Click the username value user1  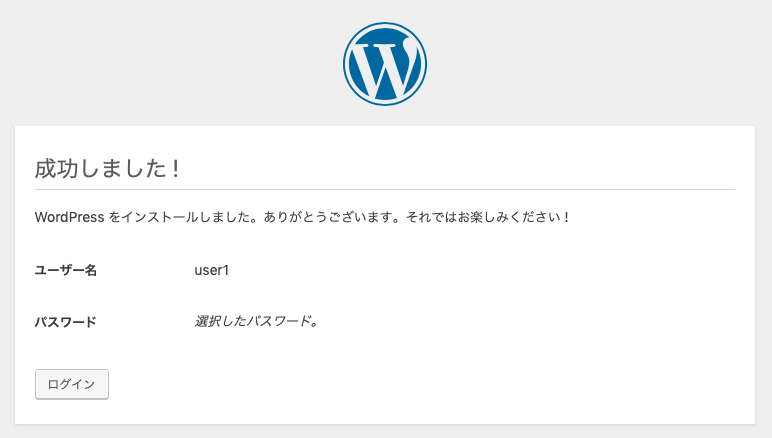[212, 270]
